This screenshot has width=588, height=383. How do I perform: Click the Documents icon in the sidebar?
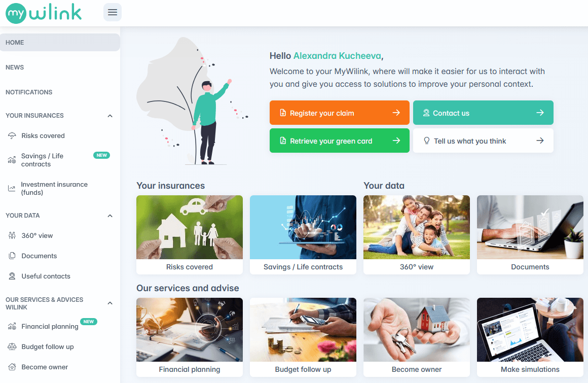click(12, 256)
